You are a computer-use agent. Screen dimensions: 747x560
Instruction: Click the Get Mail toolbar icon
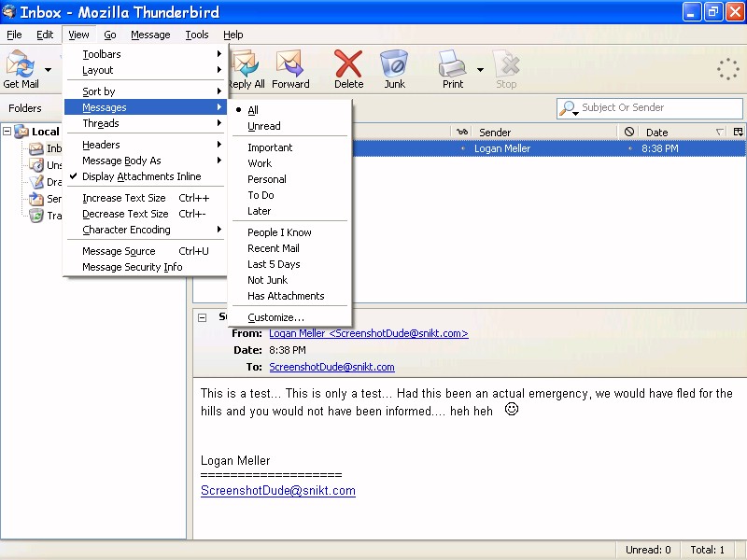pos(20,63)
